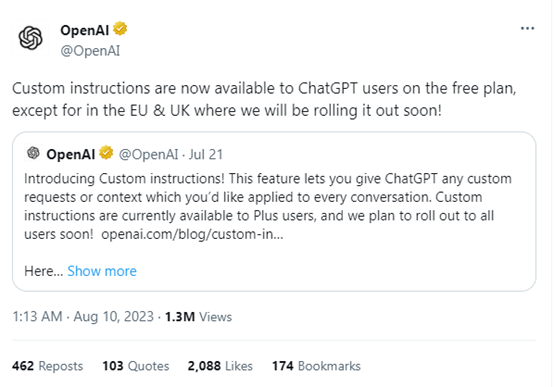This screenshot has width=554, height=387.
Task: Open the openai.com/blog/custom-in... link
Action: point(192,234)
